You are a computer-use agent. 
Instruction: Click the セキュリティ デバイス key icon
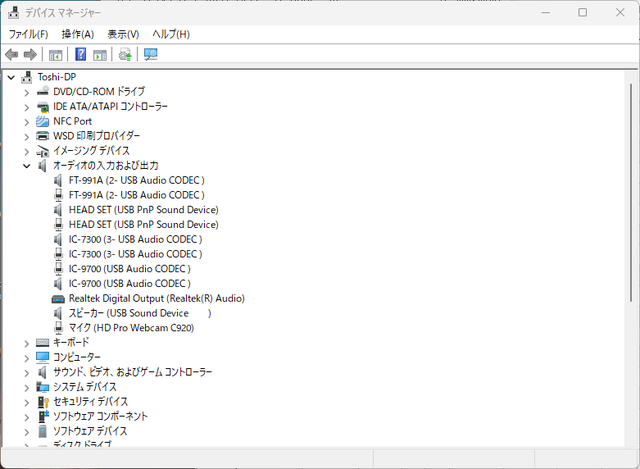click(x=43, y=402)
